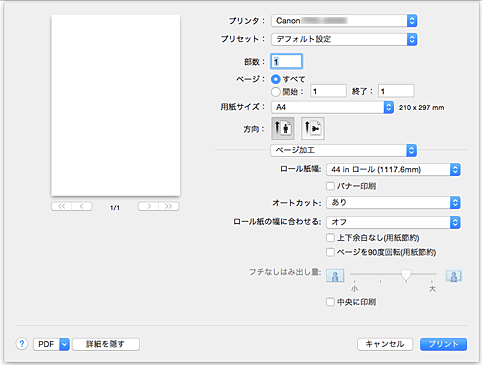Click キャンセル button
Screen dimensions: 482x365
[385, 344]
